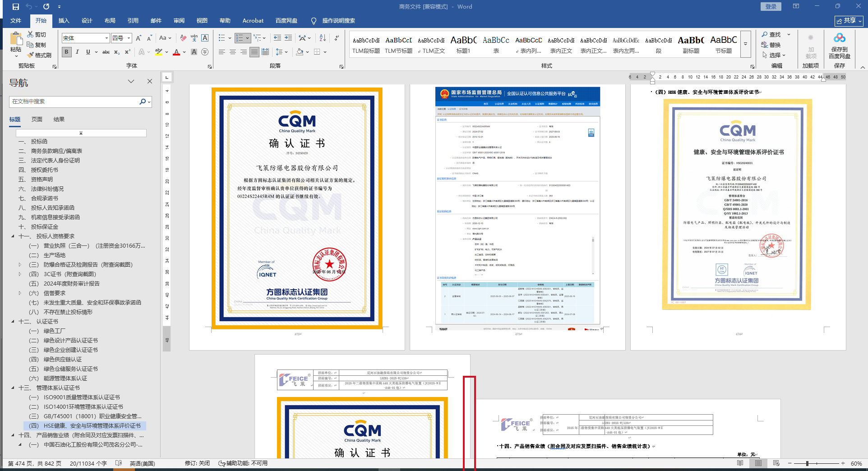868x471 pixels.
Task: Decrease the paragraph indent
Action: point(277,38)
